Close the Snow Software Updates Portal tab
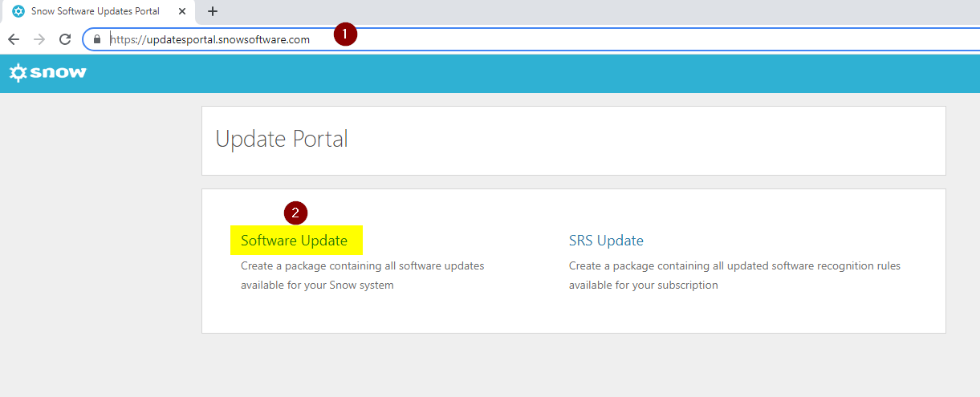This screenshot has height=397, width=980. 182,11
